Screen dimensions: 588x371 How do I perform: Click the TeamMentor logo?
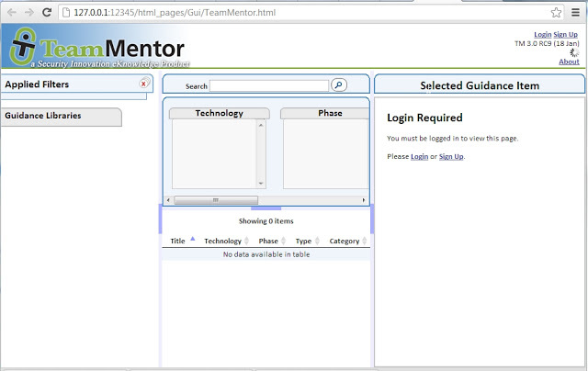pos(96,48)
